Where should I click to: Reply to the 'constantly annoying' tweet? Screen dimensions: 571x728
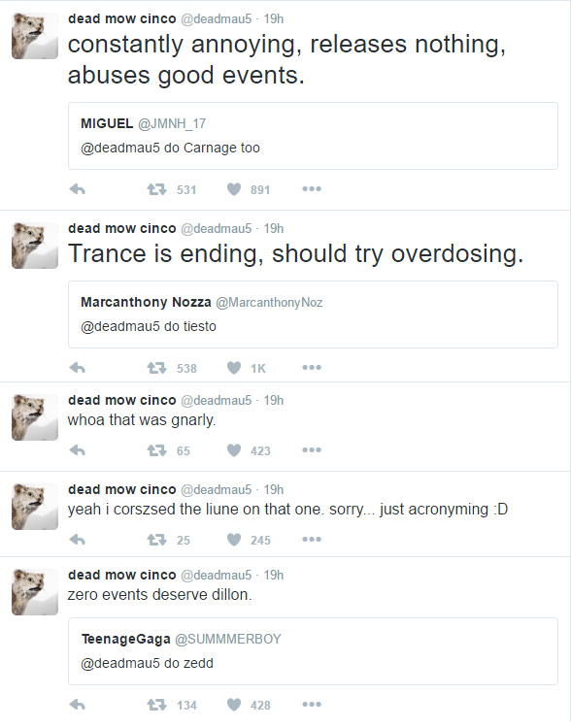78,189
